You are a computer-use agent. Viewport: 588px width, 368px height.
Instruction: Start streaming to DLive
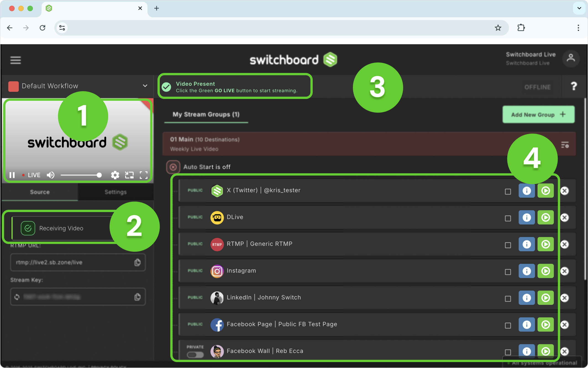coord(546,217)
